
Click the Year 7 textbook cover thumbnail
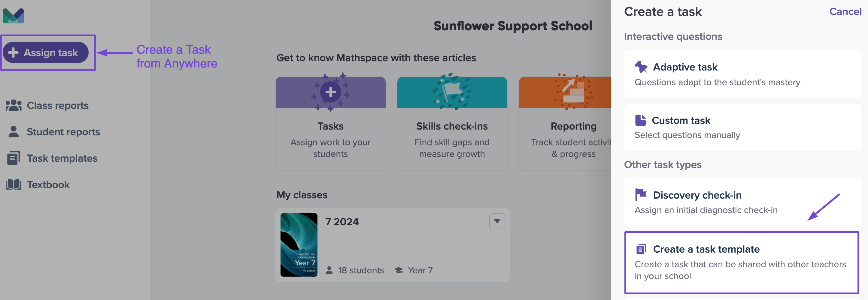(x=299, y=245)
